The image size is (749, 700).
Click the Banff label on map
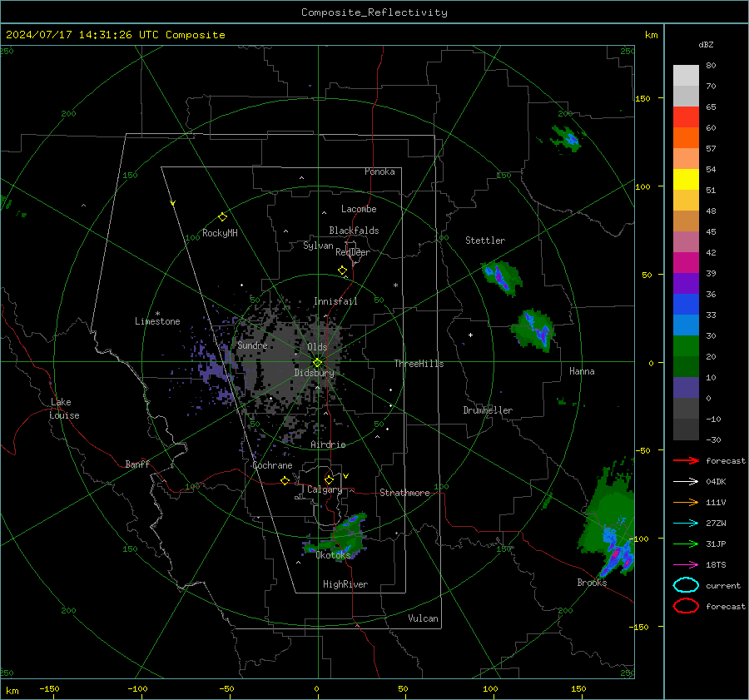pyautogui.click(x=137, y=464)
